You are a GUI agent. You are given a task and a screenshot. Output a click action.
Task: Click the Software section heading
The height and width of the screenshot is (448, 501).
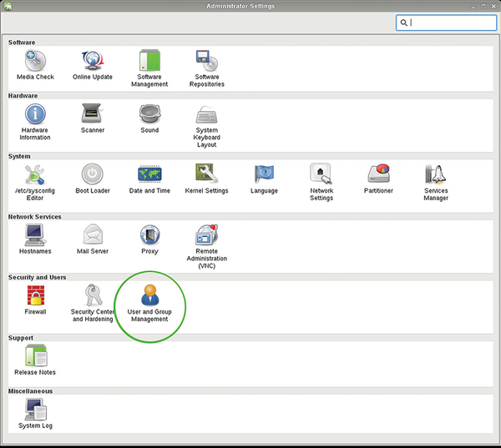(x=22, y=43)
